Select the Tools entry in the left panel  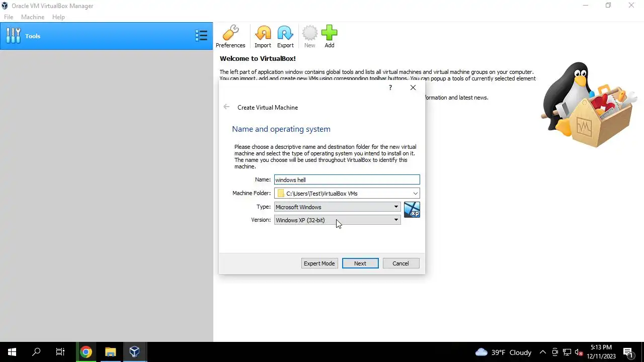(107, 36)
